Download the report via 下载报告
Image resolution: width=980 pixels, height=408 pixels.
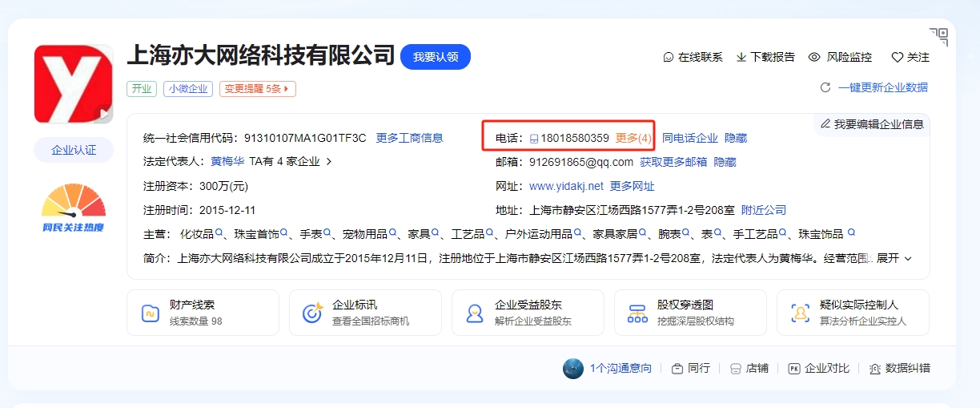[x=765, y=58]
